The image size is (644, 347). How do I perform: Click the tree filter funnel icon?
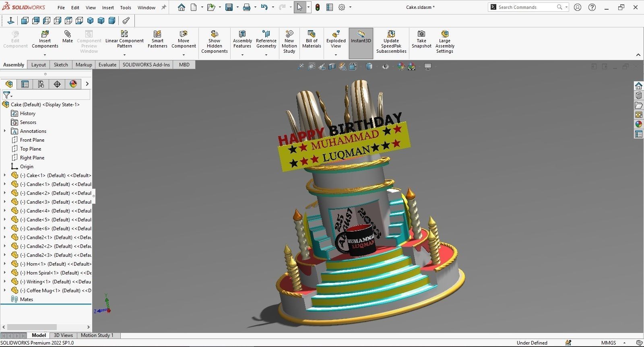[x=7, y=95]
